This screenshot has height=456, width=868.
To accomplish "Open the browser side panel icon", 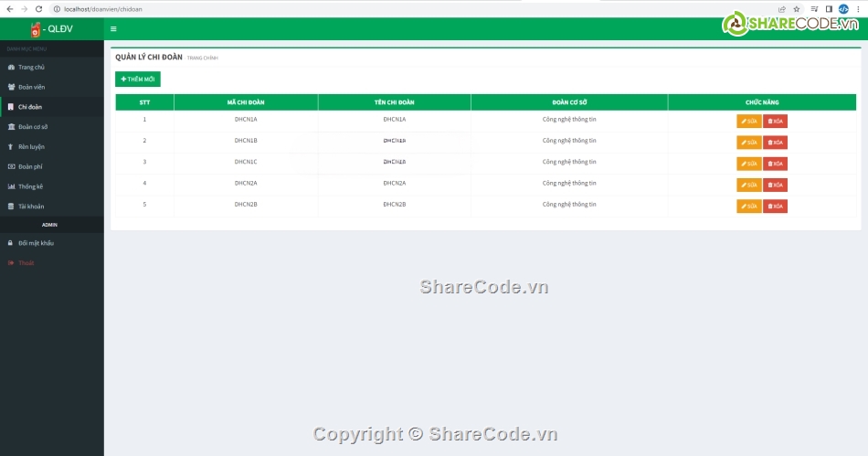I will click(829, 9).
